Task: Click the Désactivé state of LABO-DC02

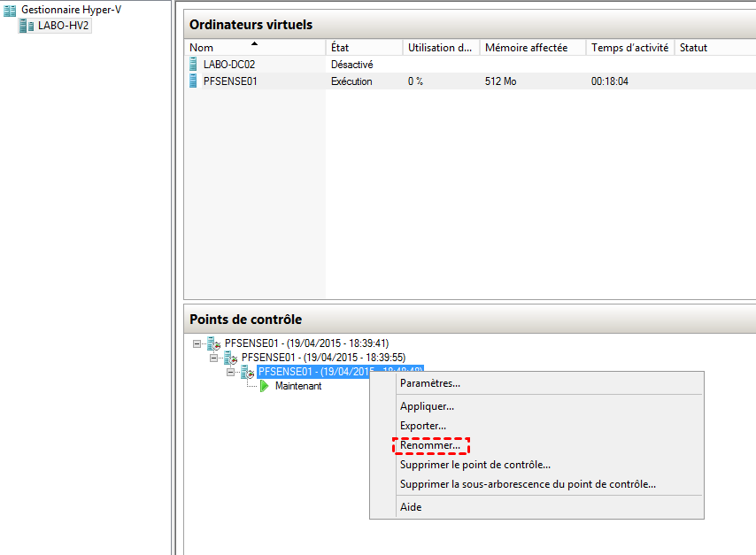Action: pos(352,65)
